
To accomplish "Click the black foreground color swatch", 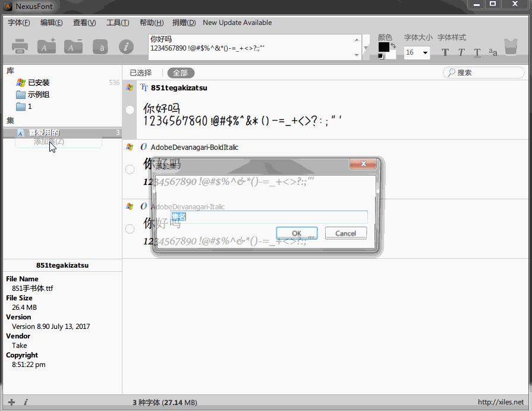I will (384, 47).
